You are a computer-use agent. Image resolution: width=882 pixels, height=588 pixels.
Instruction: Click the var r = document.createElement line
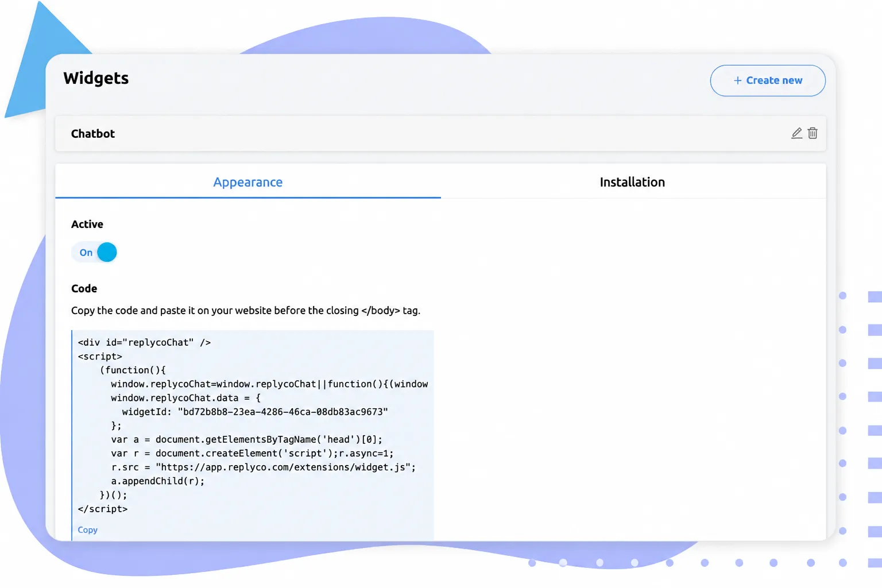252,454
